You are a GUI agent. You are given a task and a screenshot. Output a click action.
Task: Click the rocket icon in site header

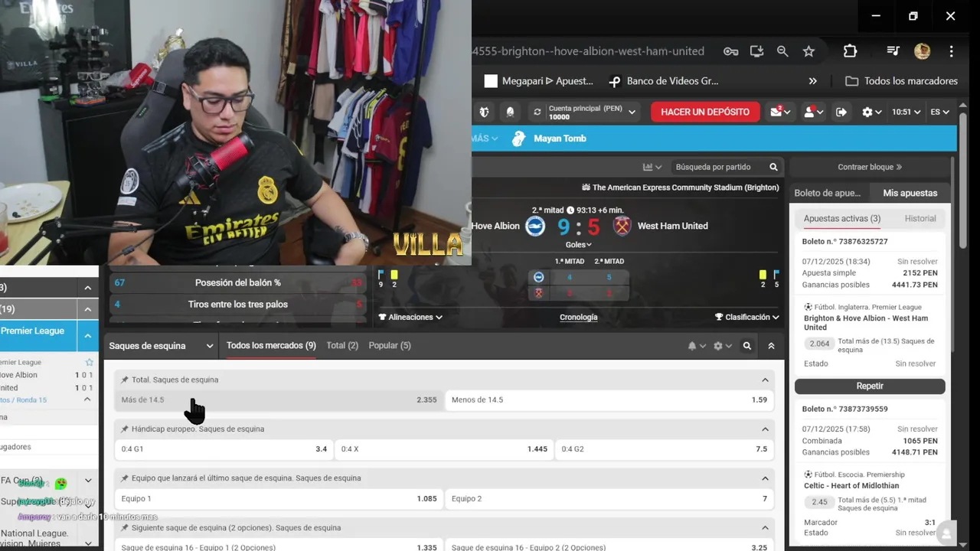pyautogui.click(x=511, y=112)
